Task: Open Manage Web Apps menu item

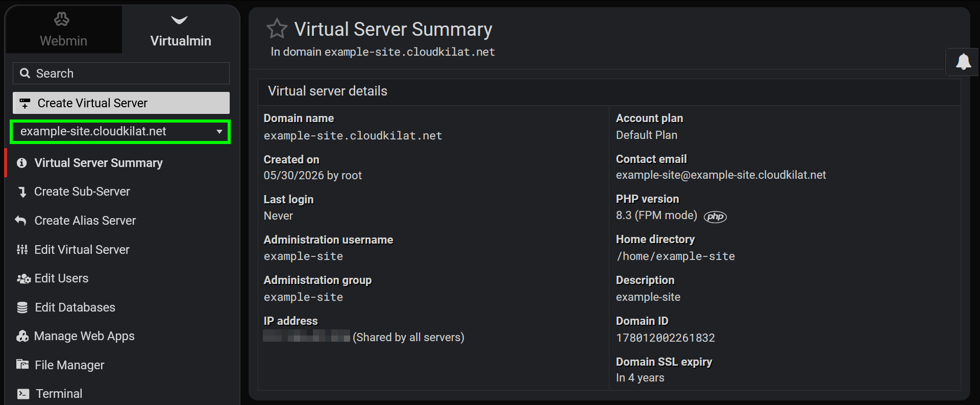Action: 84,336
